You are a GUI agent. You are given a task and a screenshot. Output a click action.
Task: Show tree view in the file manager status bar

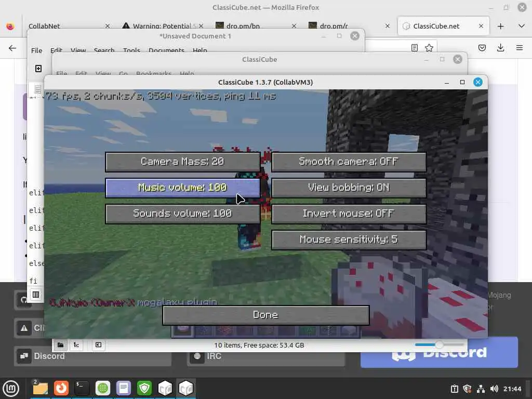click(76, 345)
